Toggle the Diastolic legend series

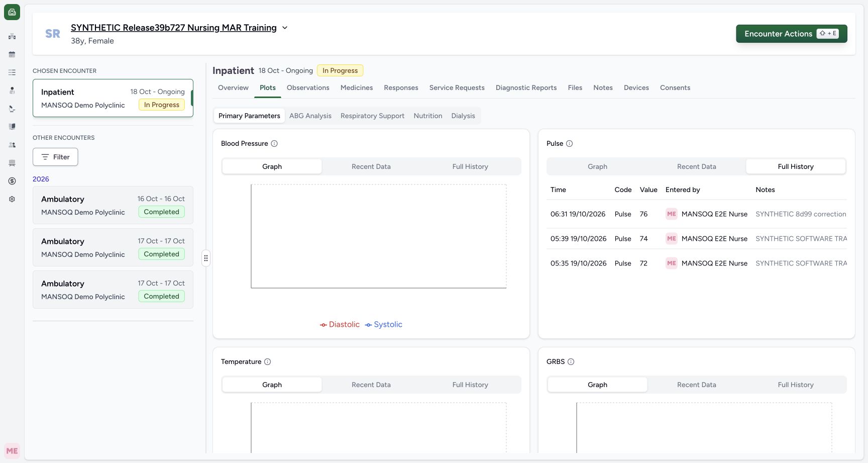tap(340, 325)
